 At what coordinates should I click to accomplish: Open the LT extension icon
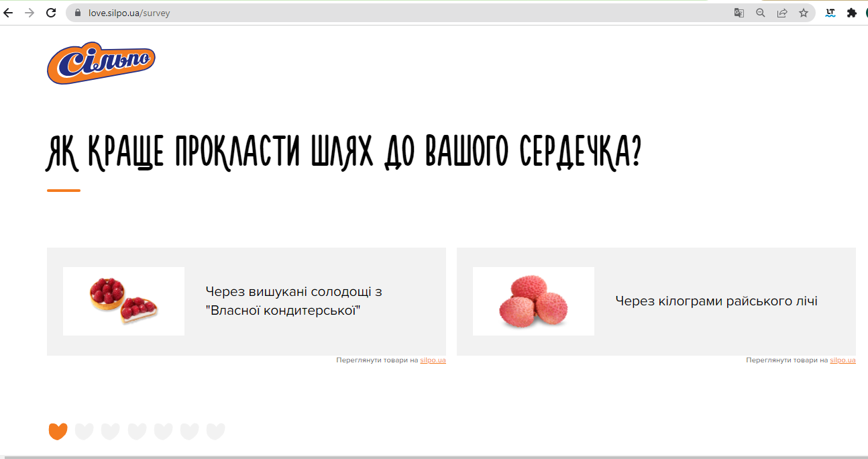830,13
